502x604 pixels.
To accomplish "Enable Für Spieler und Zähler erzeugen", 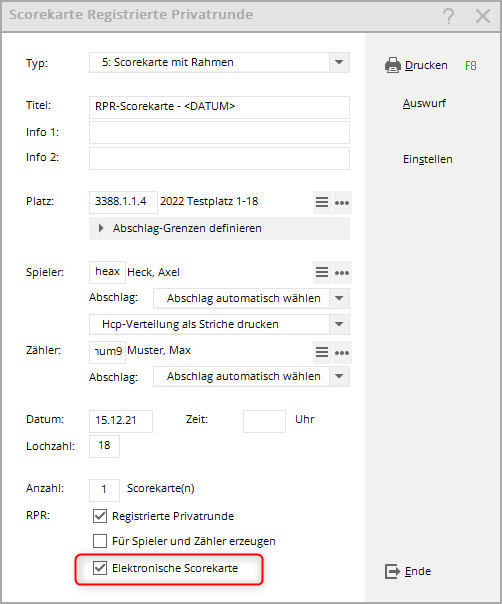I will [x=100, y=541].
